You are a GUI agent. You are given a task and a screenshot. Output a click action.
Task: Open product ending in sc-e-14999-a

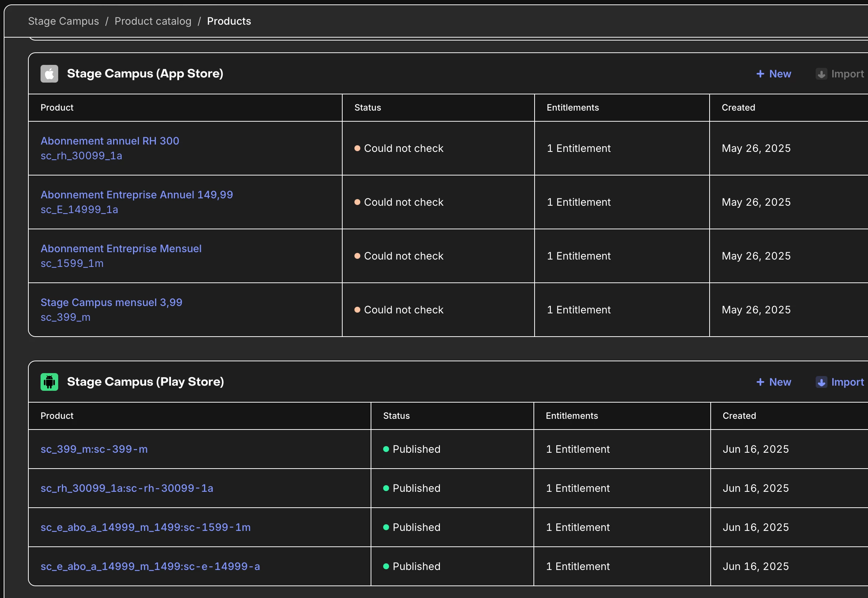[150, 566]
